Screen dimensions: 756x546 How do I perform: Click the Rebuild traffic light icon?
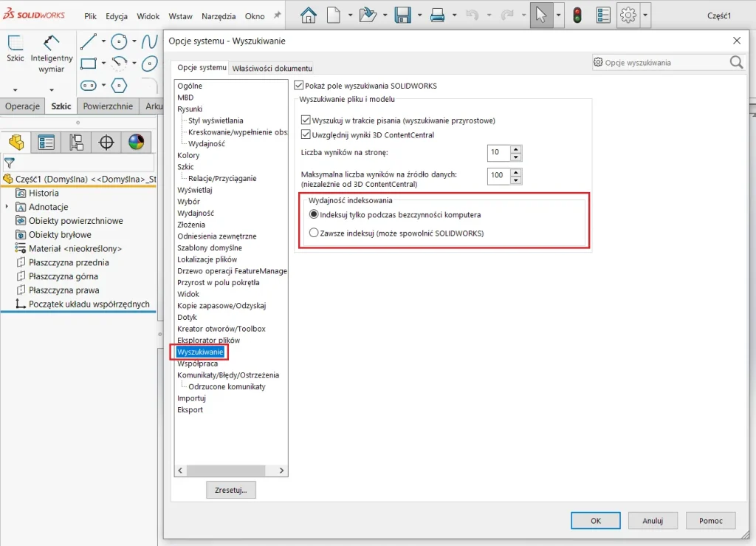(x=577, y=16)
